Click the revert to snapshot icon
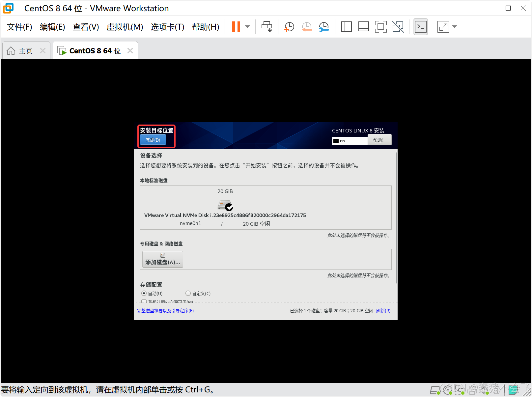The height and width of the screenshot is (397, 532). click(x=307, y=27)
